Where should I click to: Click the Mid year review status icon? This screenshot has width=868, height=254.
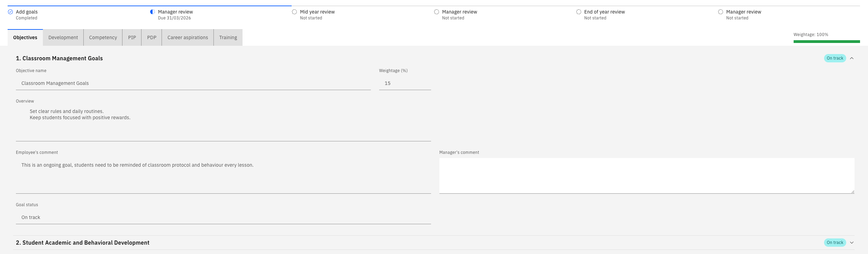pyautogui.click(x=294, y=12)
